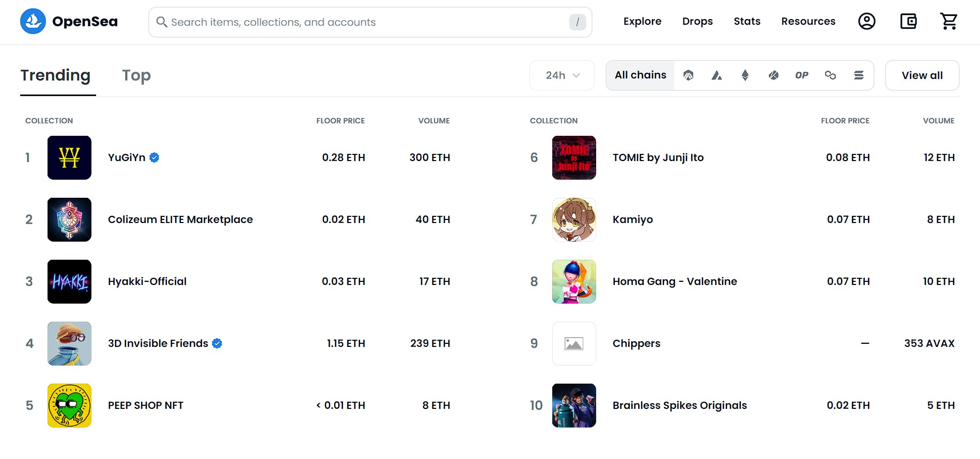Screen dimensions: 980x459
Task: Open the Drops menu
Action: click(x=697, y=21)
